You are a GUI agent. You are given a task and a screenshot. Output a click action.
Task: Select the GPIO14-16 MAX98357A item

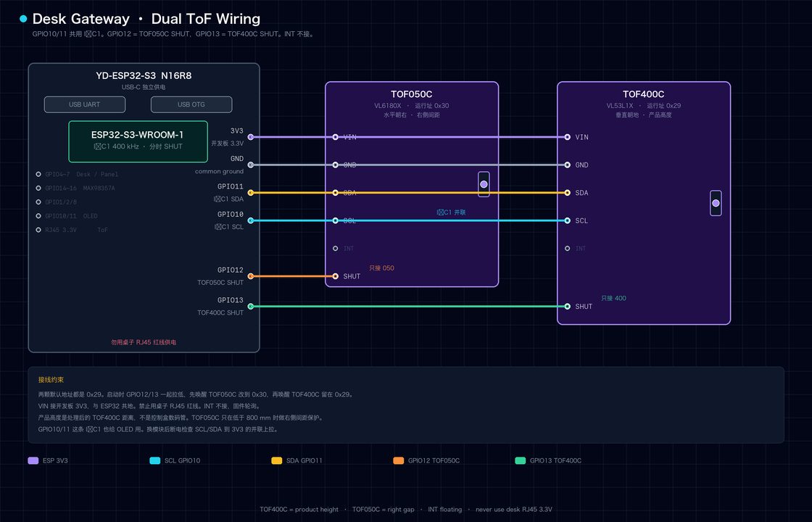[x=75, y=188]
